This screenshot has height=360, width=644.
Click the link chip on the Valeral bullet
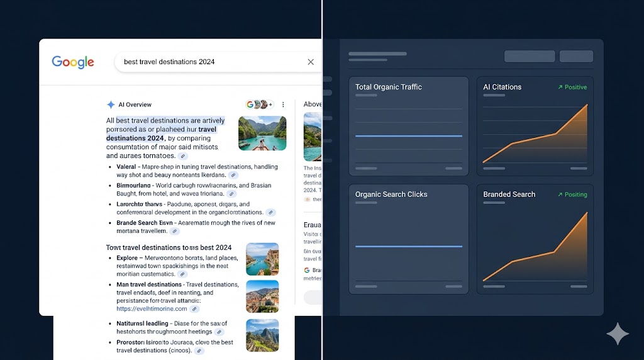coord(233,175)
